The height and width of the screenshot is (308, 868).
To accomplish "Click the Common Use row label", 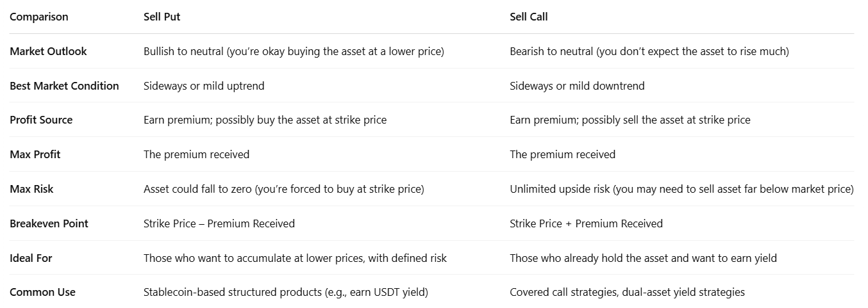I will coord(42,292).
